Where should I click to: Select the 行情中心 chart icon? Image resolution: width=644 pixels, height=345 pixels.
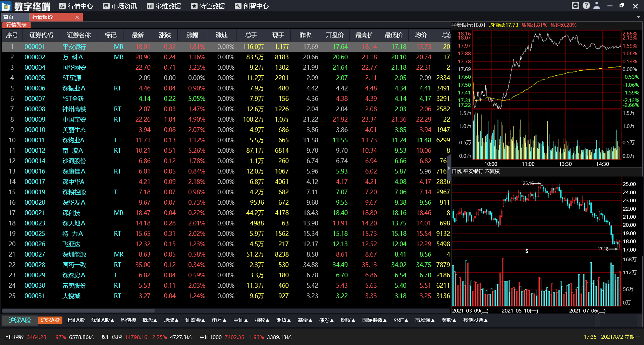click(62, 6)
